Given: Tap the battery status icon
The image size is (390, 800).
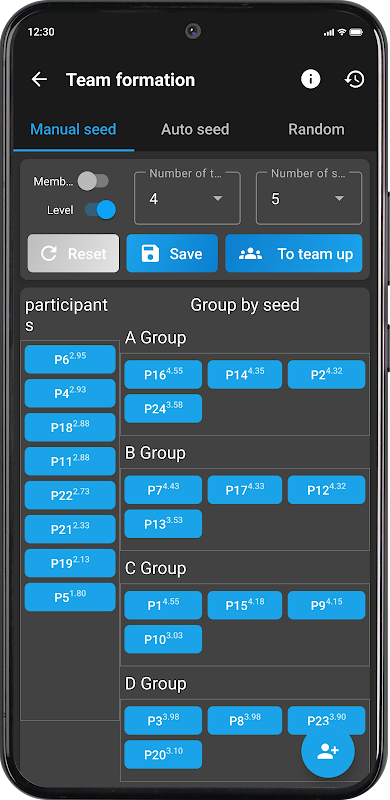Looking at the screenshot, I should 356,32.
